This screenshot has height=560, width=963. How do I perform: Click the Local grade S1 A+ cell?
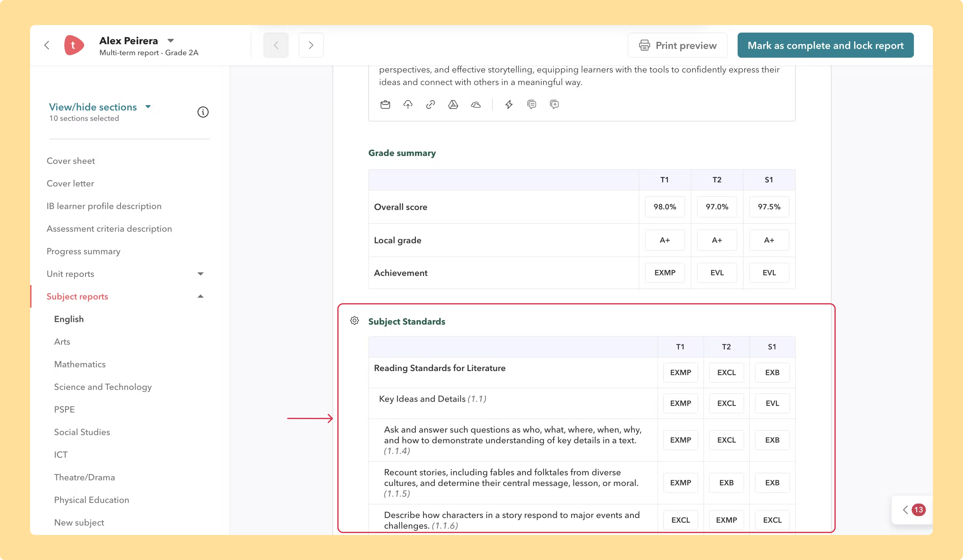(769, 240)
